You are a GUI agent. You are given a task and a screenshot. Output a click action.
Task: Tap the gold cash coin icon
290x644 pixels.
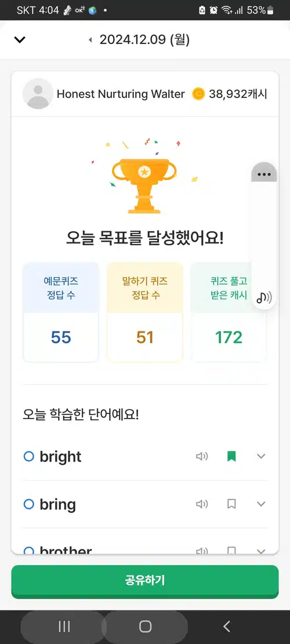[198, 94]
